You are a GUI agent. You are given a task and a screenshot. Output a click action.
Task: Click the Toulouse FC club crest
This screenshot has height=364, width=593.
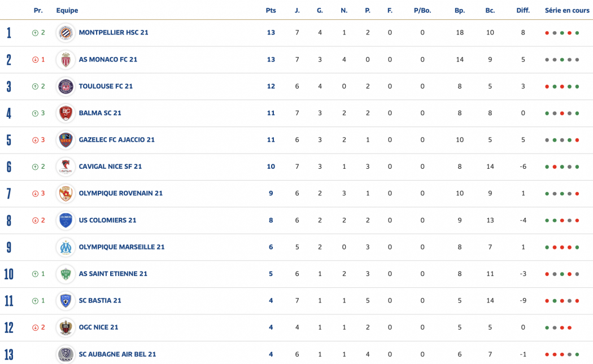[66, 86]
